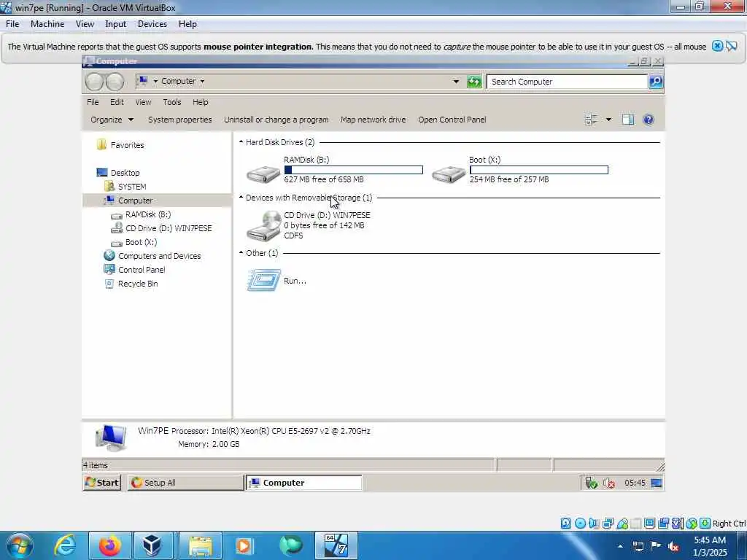The height and width of the screenshot is (560, 747).
Task: Expand the arrow after Computer in address bar
Action: [x=203, y=82]
